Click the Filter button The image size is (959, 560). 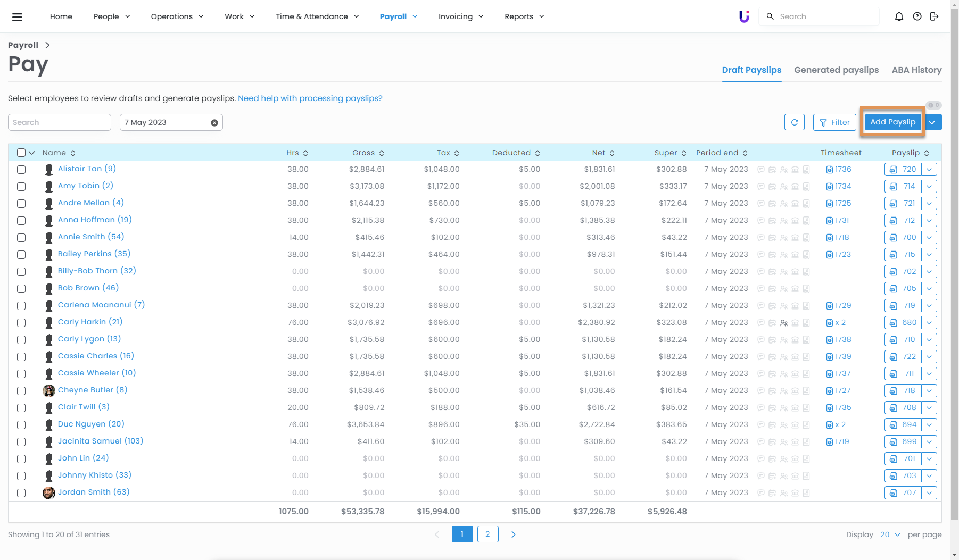[834, 122]
